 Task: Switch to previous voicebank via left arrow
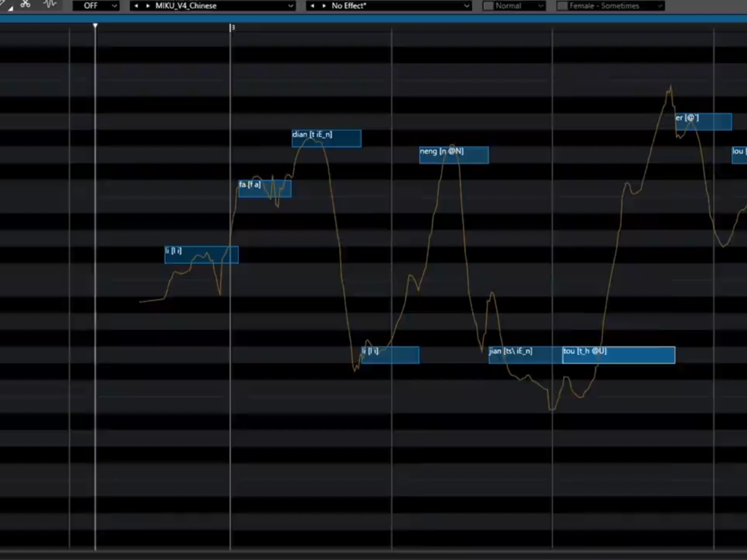pos(136,6)
